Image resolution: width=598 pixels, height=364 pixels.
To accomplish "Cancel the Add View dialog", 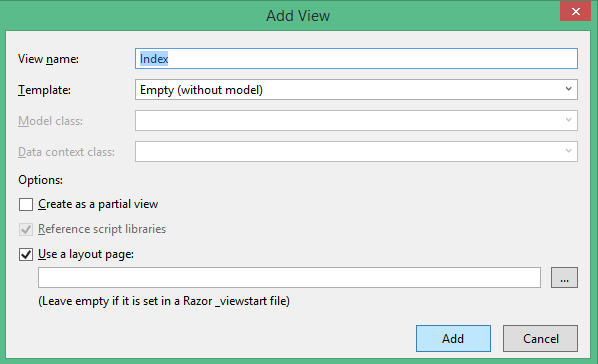I will [x=540, y=338].
